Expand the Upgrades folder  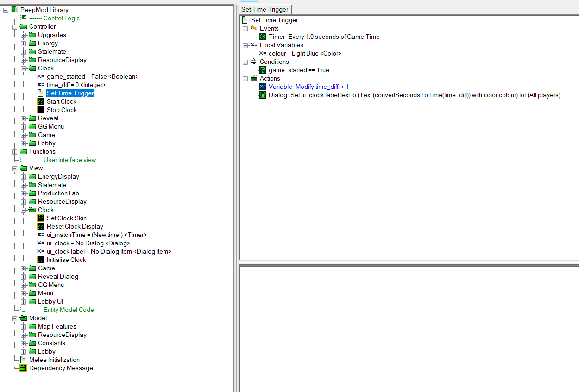point(23,35)
